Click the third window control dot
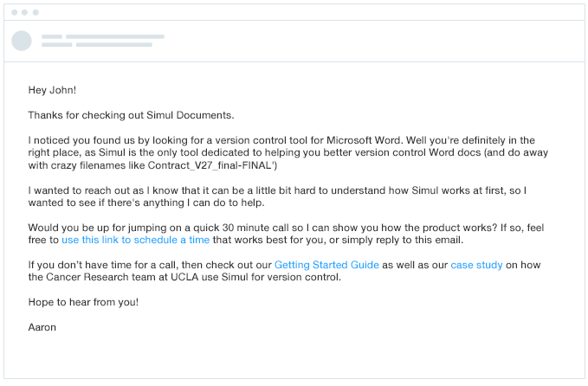The width and height of the screenshot is (588, 386). tap(36, 12)
